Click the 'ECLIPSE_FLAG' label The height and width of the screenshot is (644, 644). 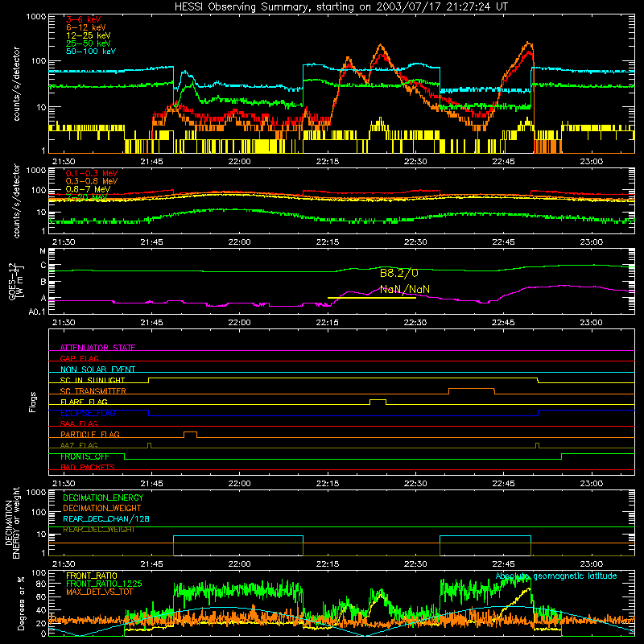coord(88,413)
